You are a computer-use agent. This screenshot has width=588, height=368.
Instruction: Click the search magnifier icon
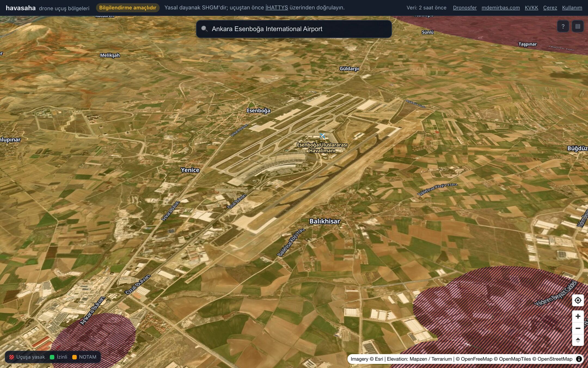click(204, 29)
